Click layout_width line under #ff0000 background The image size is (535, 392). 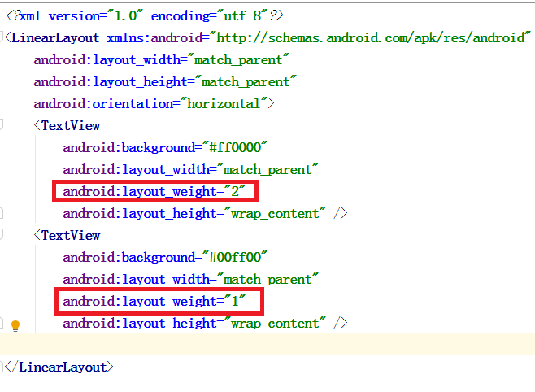(190, 169)
